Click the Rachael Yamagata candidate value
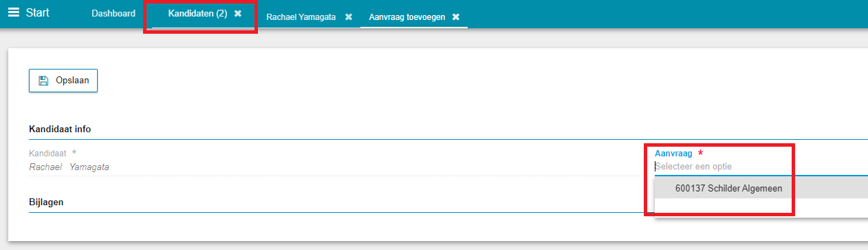Image resolution: width=868 pixels, height=250 pixels. [69, 167]
